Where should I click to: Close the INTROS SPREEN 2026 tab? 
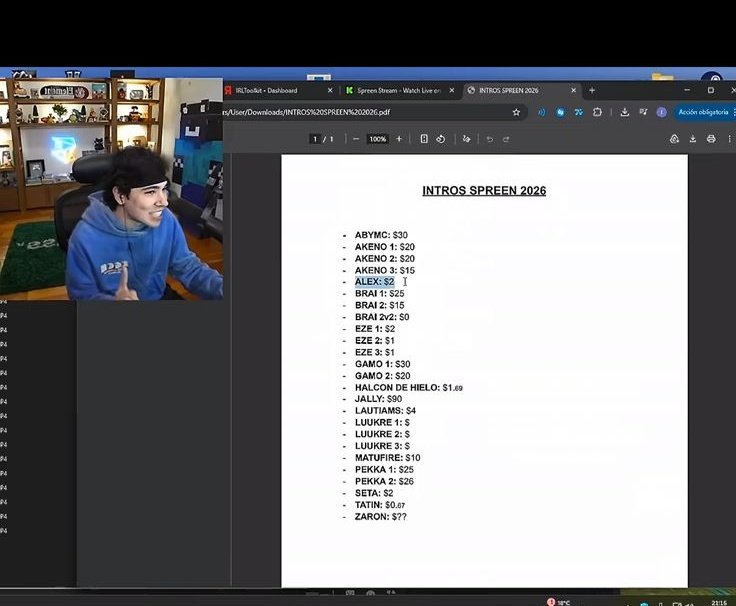coord(574,91)
